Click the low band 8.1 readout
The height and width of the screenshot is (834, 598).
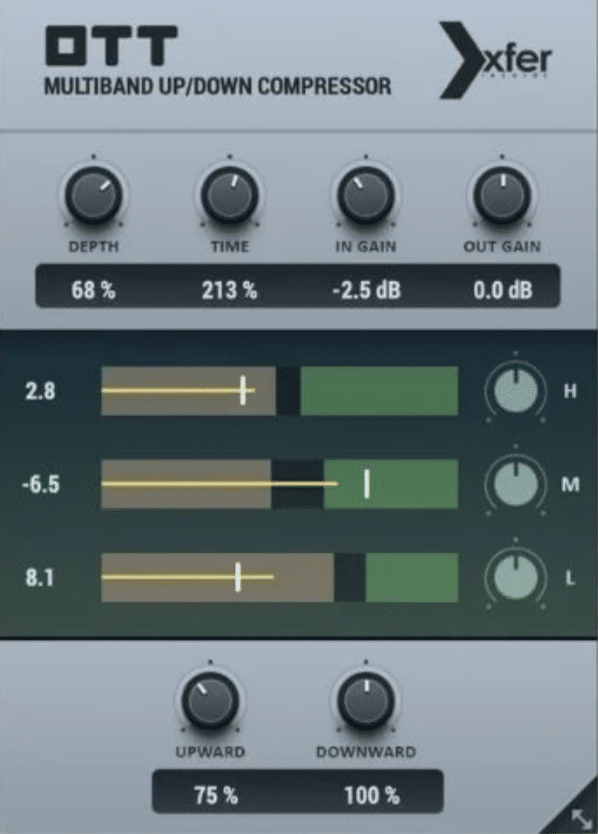40,578
